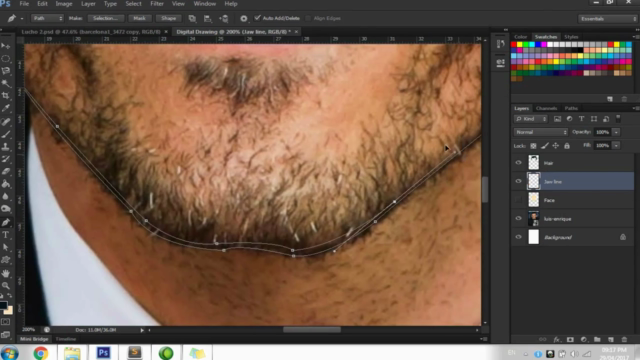Viewport: 640px width, 360px height.
Task: Open the Filter menu
Action: [157, 4]
